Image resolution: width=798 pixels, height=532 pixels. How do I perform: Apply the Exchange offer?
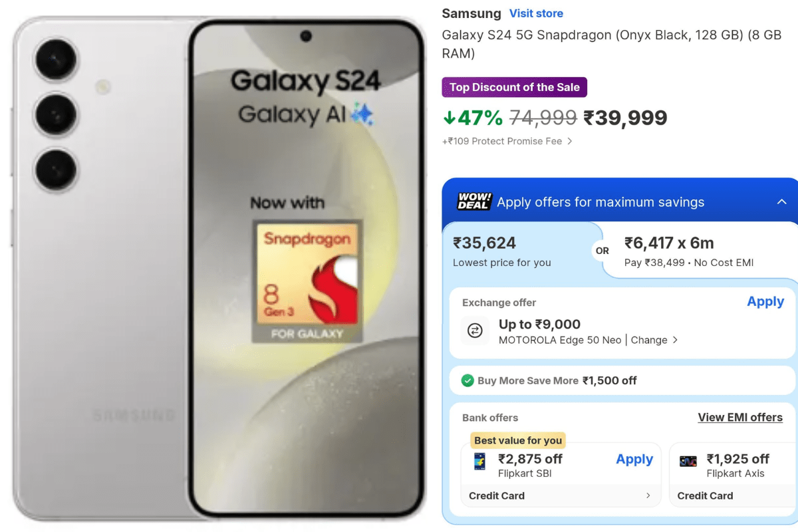[x=765, y=301]
